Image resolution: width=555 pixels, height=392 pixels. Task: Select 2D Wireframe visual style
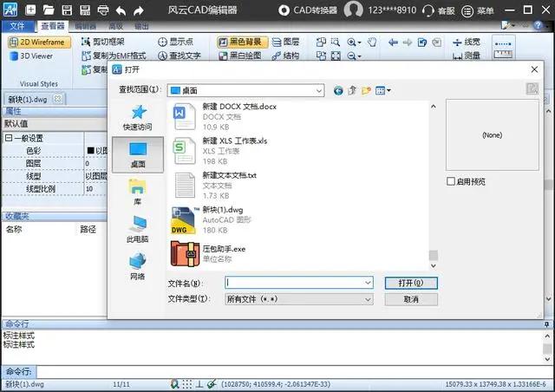39,42
